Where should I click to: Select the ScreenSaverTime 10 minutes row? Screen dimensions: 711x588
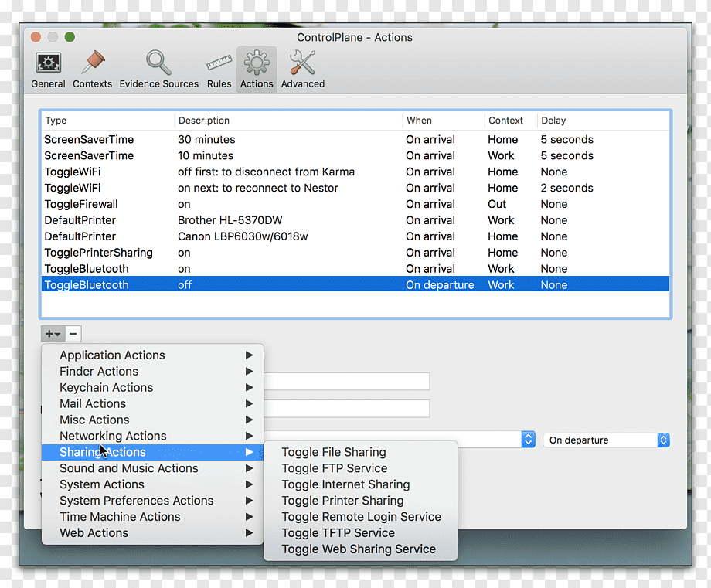355,156
